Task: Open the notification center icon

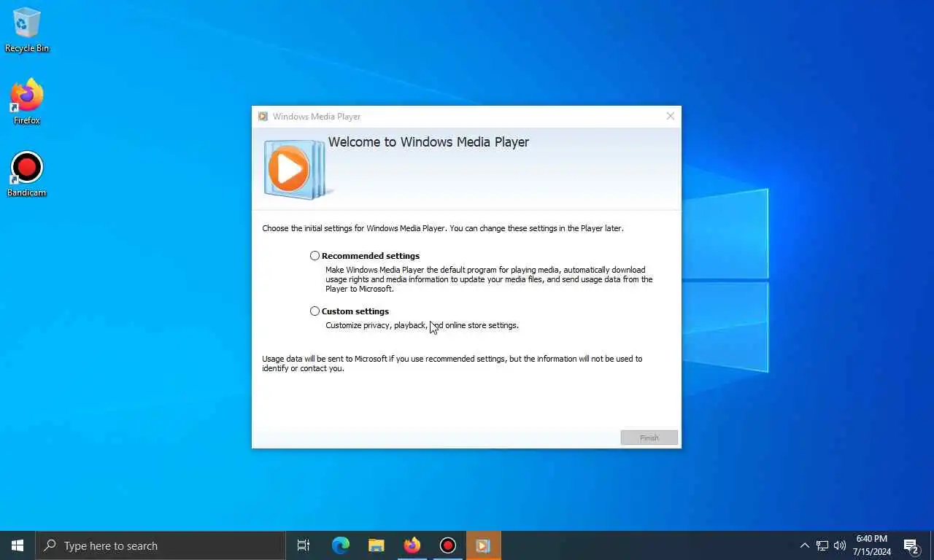Action: coord(911,546)
